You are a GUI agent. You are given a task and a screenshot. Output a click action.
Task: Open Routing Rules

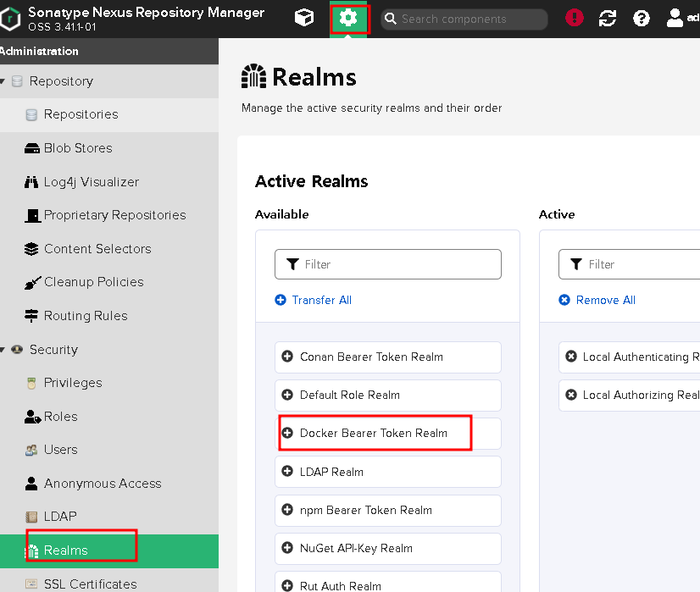(109, 315)
